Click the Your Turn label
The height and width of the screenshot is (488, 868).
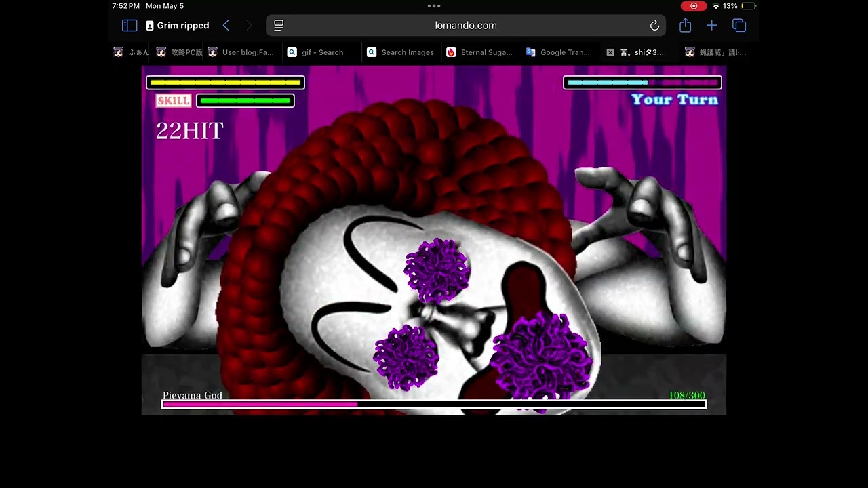(x=675, y=100)
